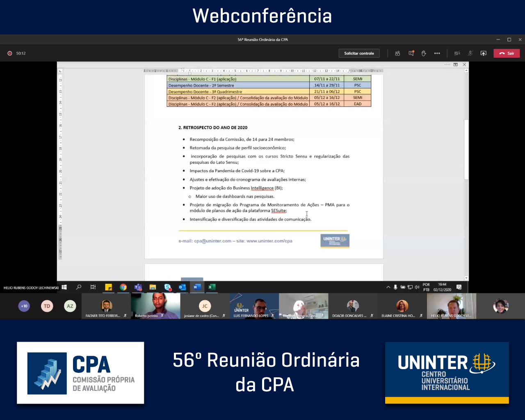Click the Word icon in shared taskbar
525x420 pixels.
point(197,287)
